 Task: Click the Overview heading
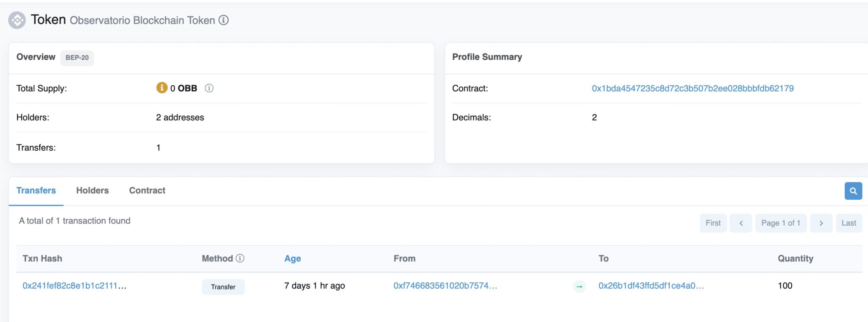tap(36, 57)
